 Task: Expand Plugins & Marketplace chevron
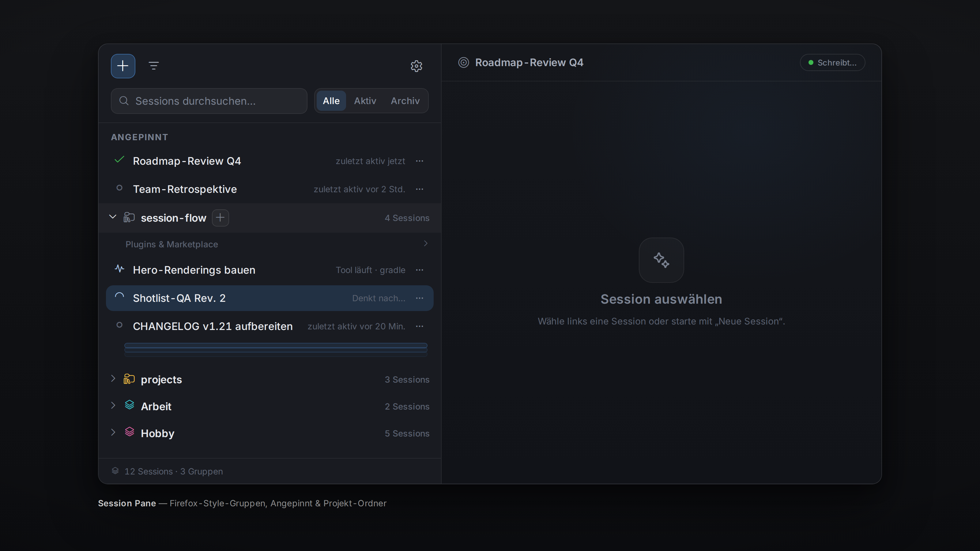[x=425, y=243]
